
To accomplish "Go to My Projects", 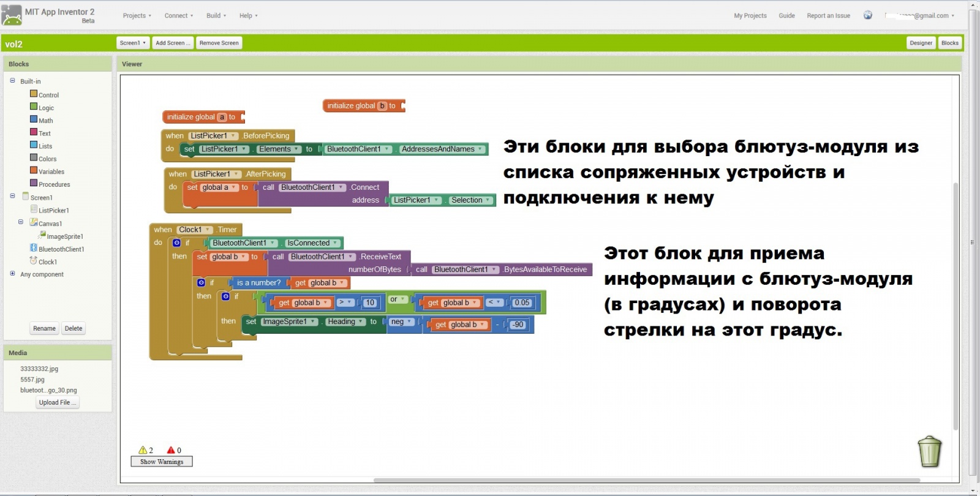I will tap(750, 16).
